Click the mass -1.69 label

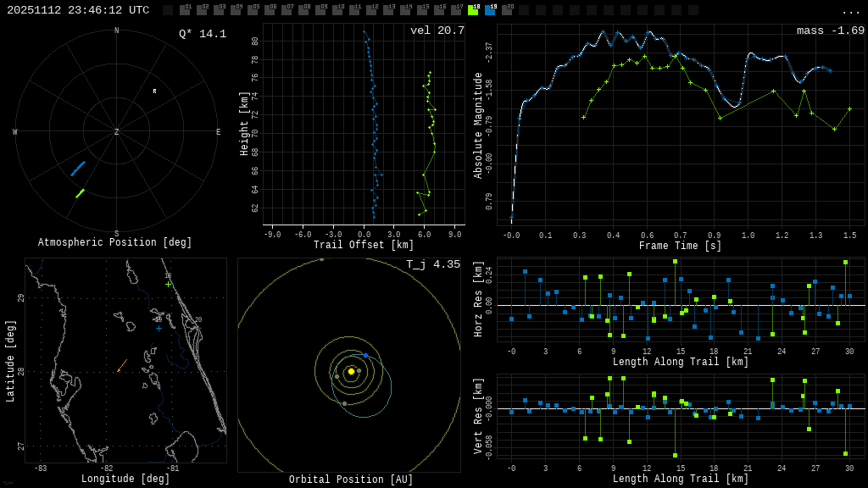[830, 30]
